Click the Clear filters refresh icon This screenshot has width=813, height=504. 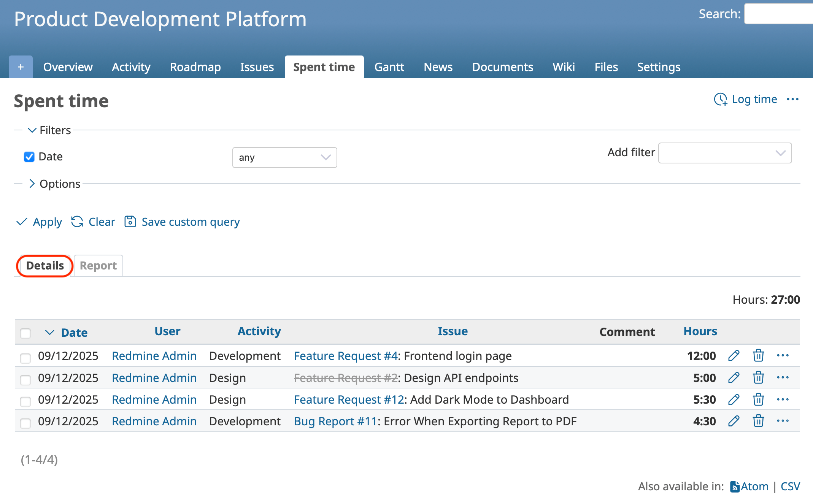[x=77, y=222]
